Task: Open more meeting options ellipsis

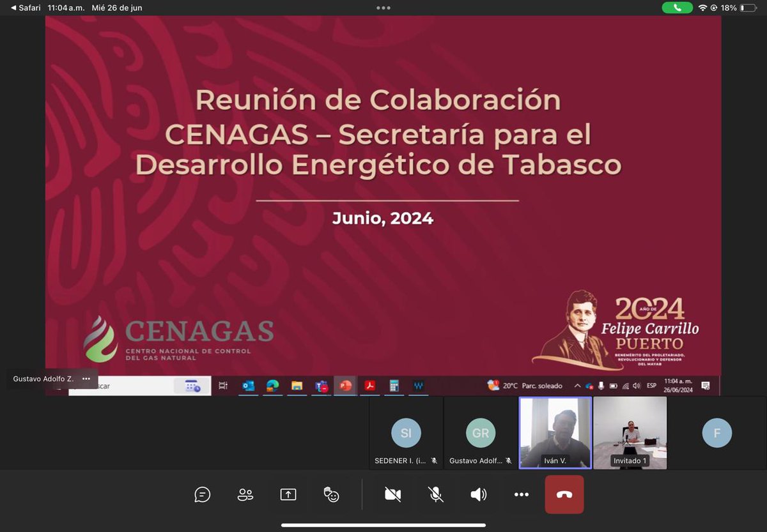Action: [522, 494]
